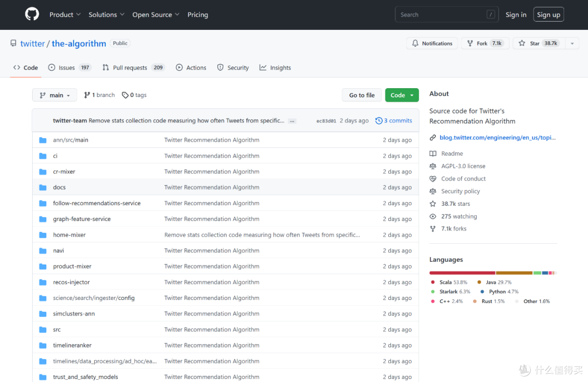Screen dimensions: 588x382
Task: Open the trust_and_safety_models folder
Action: click(85, 377)
